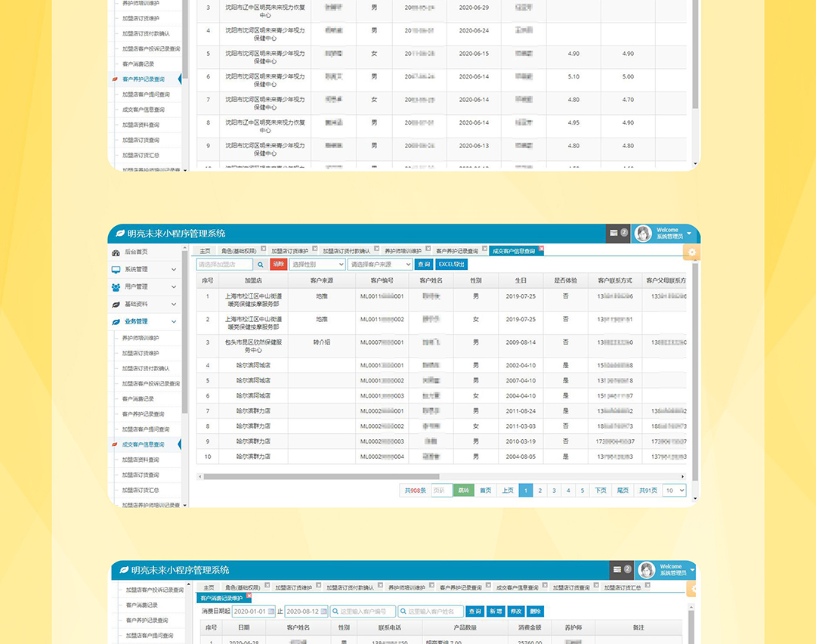The image size is (816, 644).
Task: Click the 下页 pagination link
Action: [601, 491]
